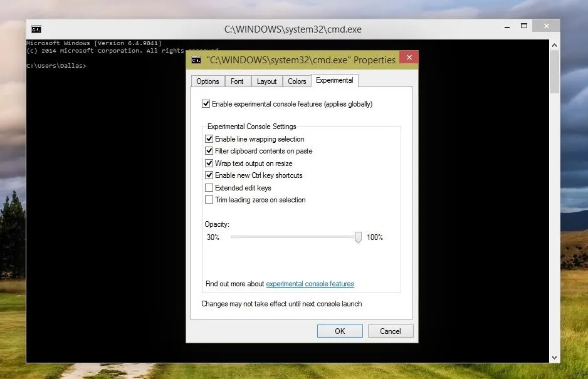
Task: Click the cmd.exe window title bar icon
Action: (36, 29)
